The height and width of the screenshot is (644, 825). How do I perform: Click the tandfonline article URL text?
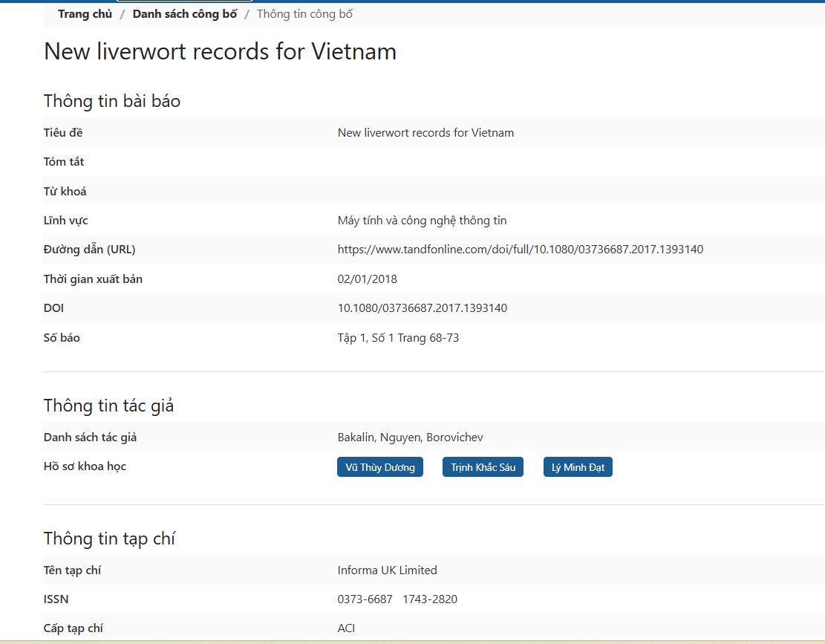(x=520, y=250)
